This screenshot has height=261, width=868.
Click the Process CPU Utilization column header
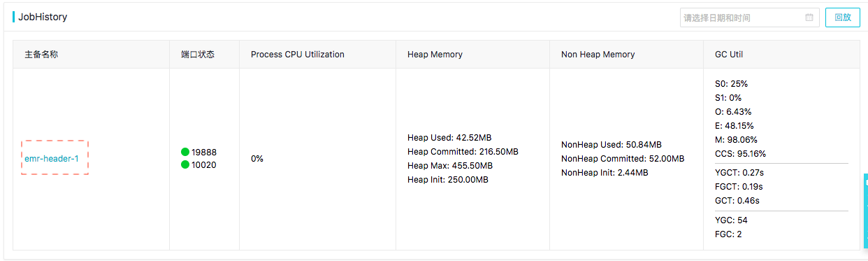(298, 55)
